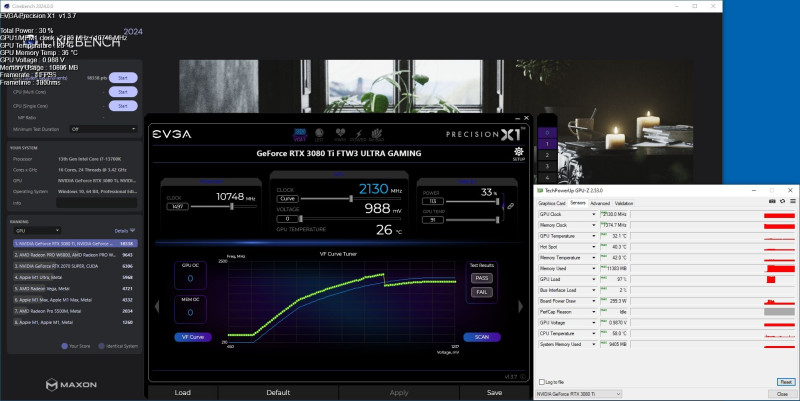Open the Hot Spot sensor dropdown in GPU-Z
Screen dimensions: 800x401
pyautogui.click(x=593, y=247)
